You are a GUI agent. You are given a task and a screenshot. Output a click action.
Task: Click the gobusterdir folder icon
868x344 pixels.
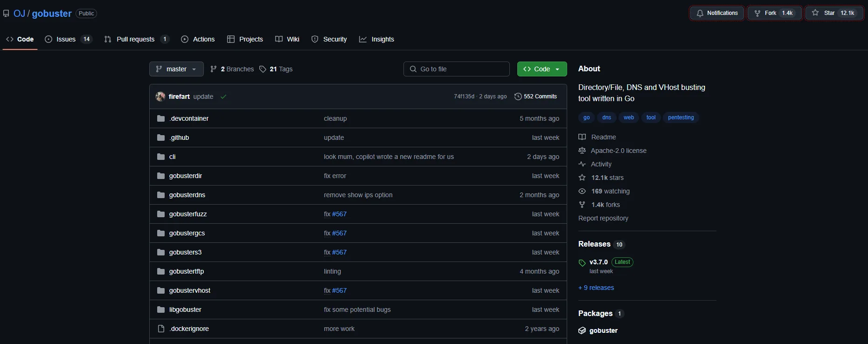click(x=161, y=176)
